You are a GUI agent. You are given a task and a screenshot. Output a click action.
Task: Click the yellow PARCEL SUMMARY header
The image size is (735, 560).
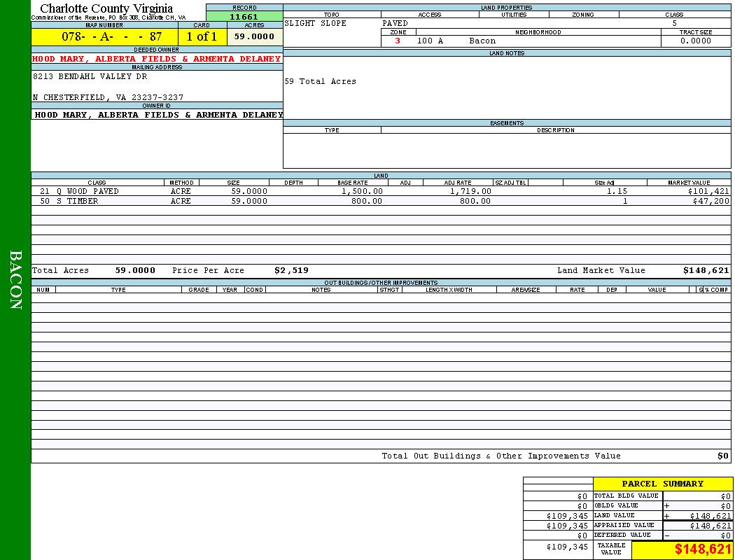coord(662,484)
